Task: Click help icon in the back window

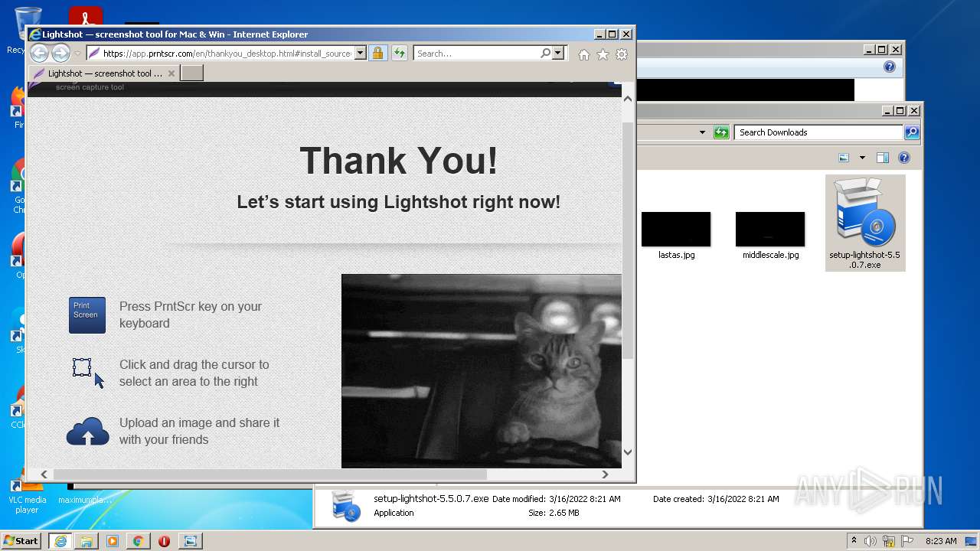Action: coord(889,67)
